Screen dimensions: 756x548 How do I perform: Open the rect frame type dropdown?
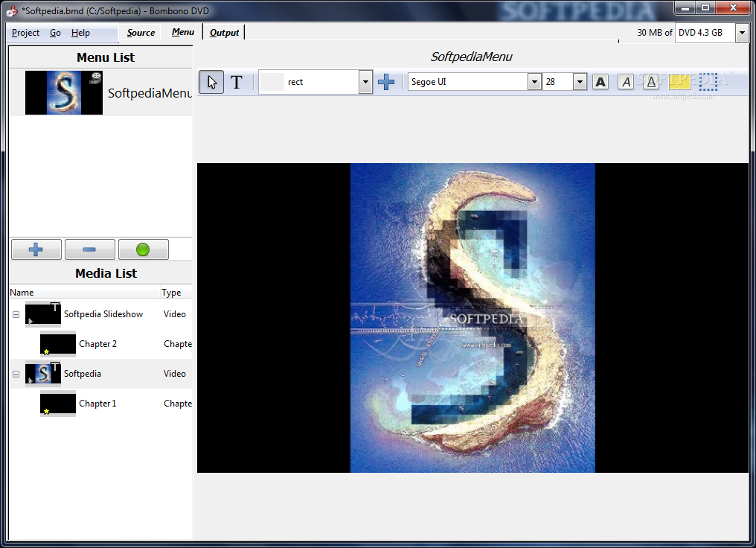[x=365, y=82]
